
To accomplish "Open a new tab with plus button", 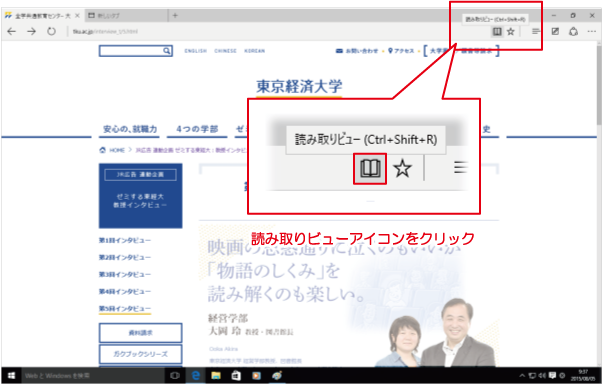I will (175, 15).
